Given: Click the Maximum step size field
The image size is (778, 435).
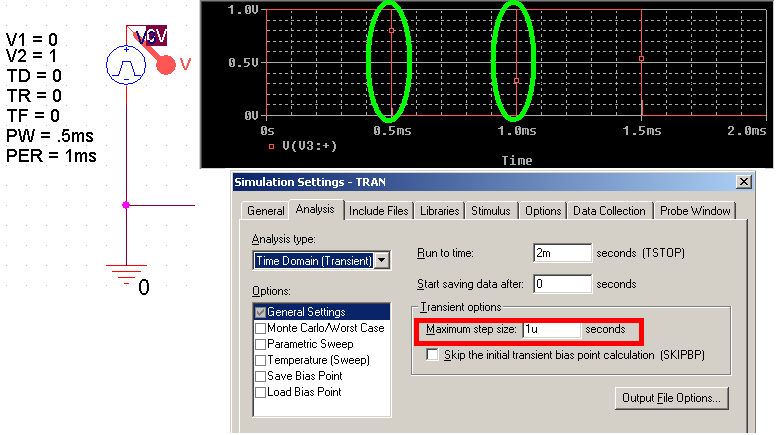Looking at the screenshot, I should coord(551,329).
